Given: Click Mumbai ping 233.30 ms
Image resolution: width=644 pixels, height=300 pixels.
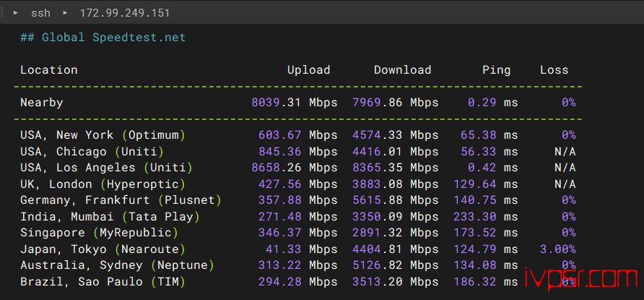Looking at the screenshot, I should tap(486, 217).
